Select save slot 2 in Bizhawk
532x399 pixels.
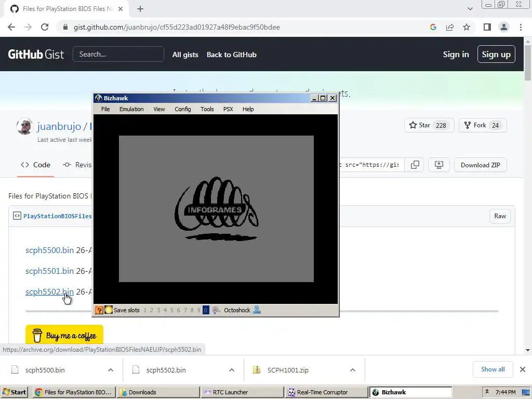pos(152,310)
